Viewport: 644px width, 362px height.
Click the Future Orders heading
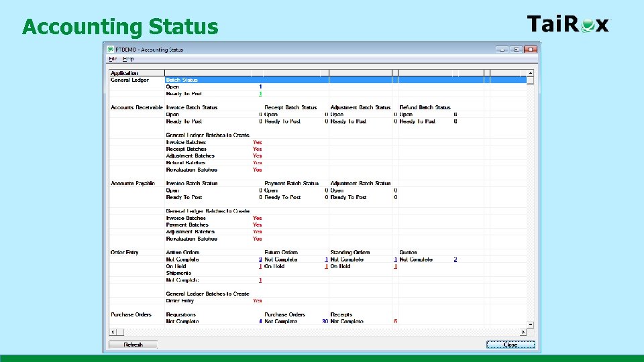[281, 253]
